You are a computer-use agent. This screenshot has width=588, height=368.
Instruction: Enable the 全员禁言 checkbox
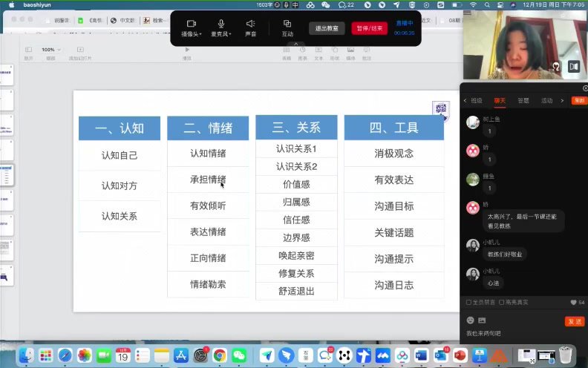[468, 303]
